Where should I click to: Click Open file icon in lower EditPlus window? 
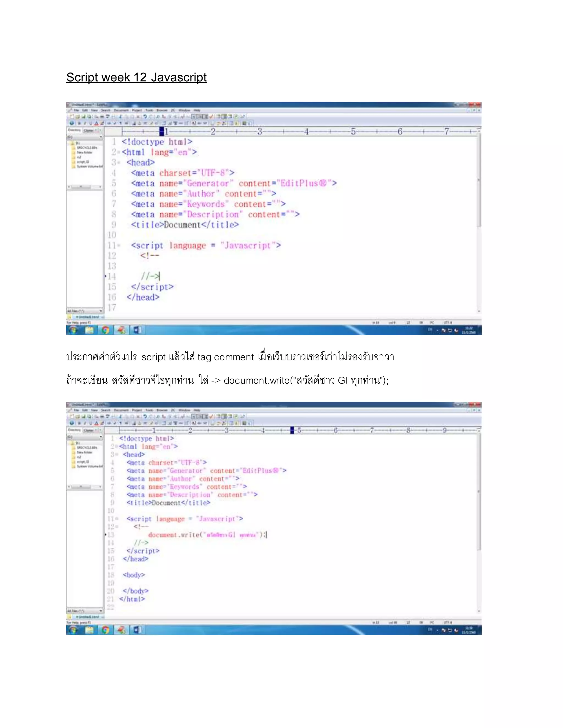[77, 417]
